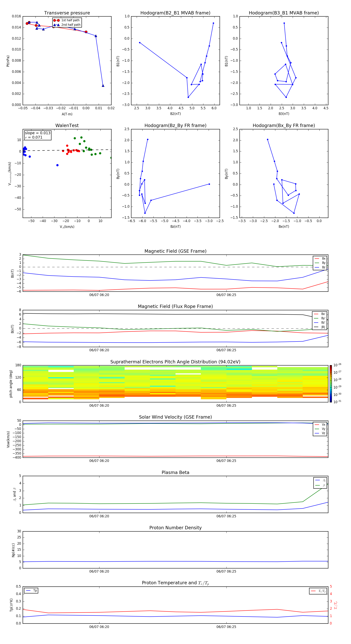Click "06/07 06:20" tick under Proton Temperature panel
Image resolution: width=351 pixels, height=644 pixels.
[x=99, y=627]
